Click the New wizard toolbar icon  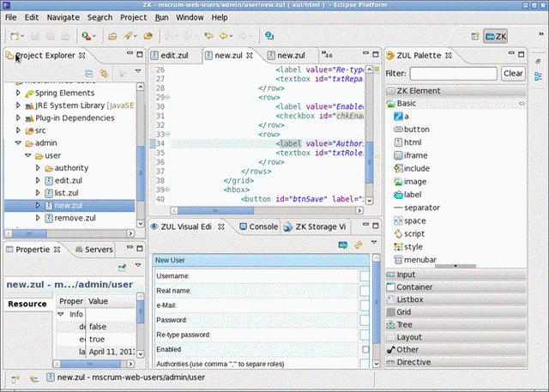coord(15,36)
